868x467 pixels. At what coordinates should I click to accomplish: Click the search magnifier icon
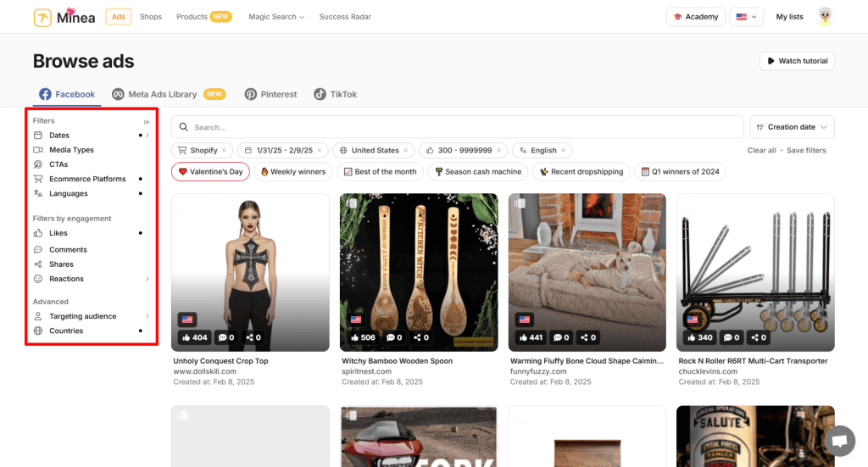tap(184, 127)
